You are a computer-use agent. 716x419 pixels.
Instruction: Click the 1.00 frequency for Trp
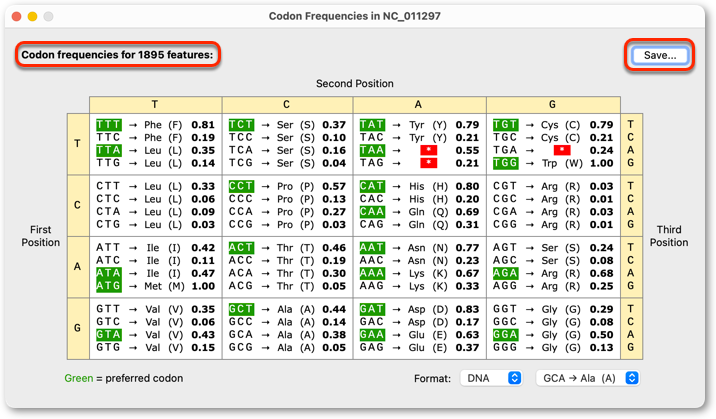point(601,163)
